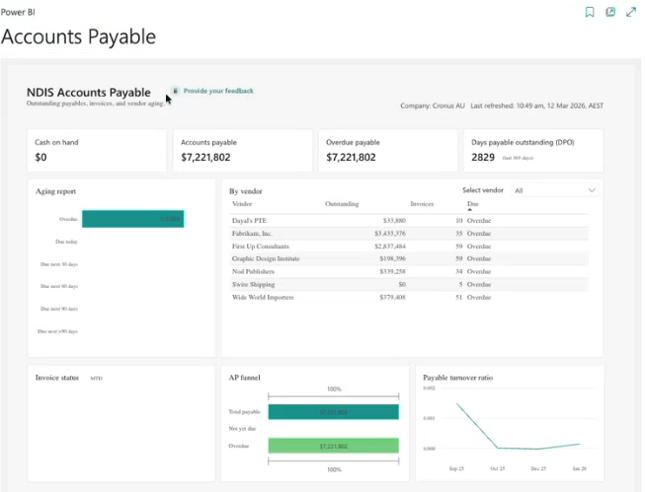Sort table by Outstanding column header
Screen dimensions: 645x492
coord(342,204)
